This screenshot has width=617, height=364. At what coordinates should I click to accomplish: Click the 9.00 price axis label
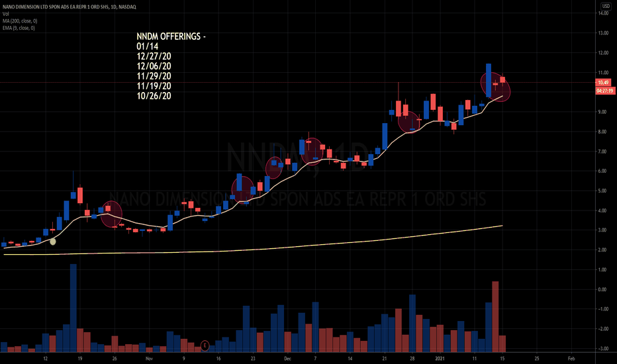click(603, 112)
